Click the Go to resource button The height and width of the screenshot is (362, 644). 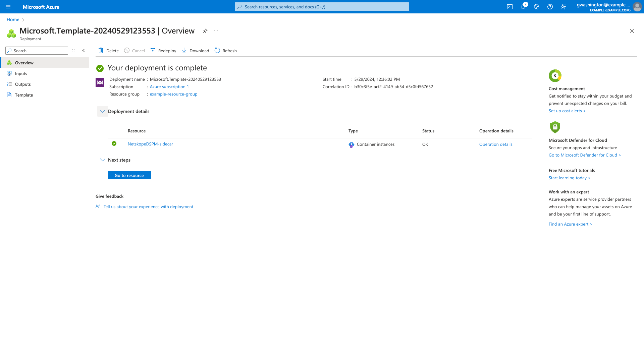129,175
